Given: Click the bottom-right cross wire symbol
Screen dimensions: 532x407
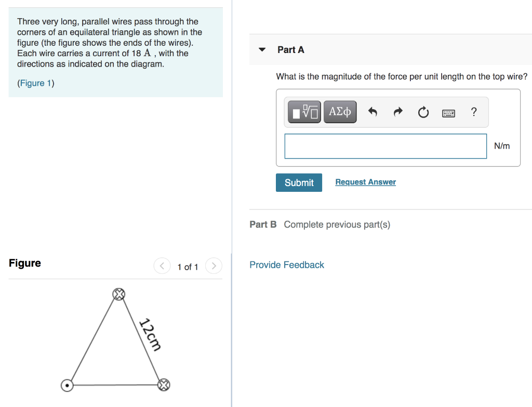Looking at the screenshot, I should tap(164, 385).
